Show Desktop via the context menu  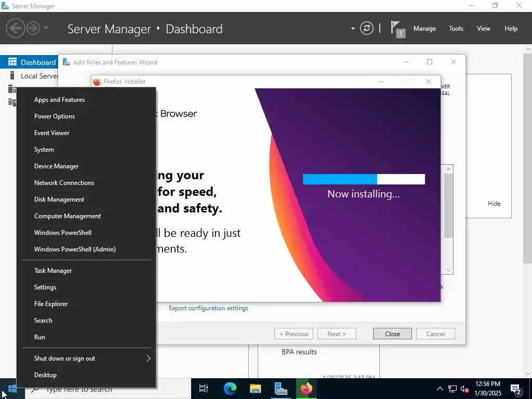(x=86, y=375)
